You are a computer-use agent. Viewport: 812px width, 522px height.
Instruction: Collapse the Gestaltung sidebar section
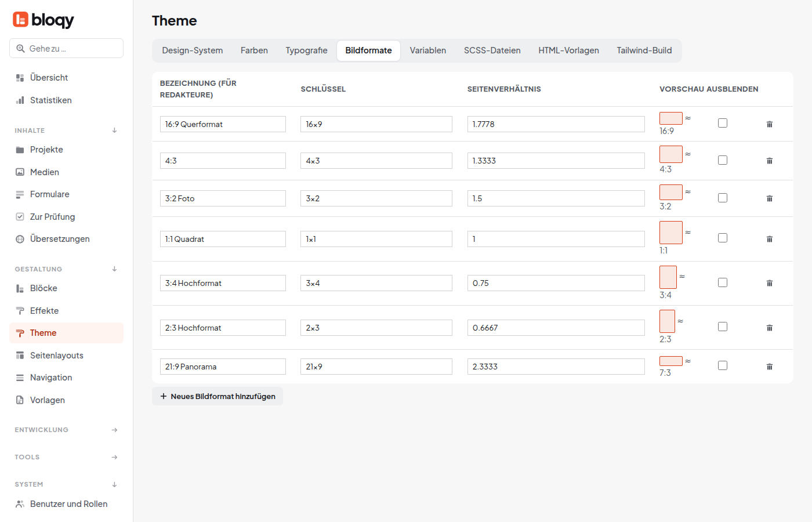click(114, 269)
